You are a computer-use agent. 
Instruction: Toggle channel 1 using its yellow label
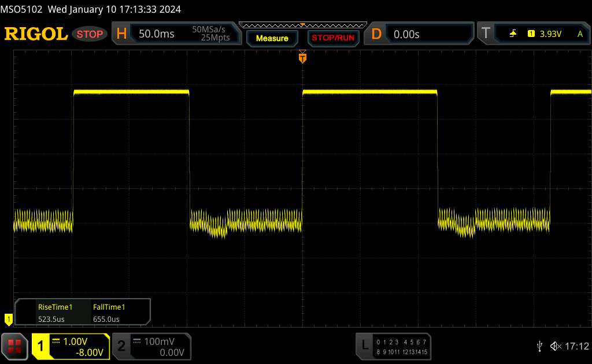41,346
